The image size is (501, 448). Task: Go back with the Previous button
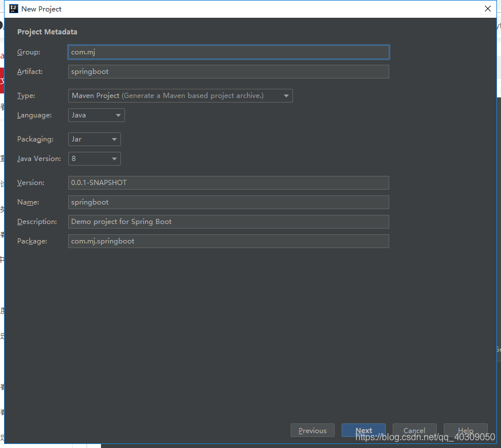312,430
